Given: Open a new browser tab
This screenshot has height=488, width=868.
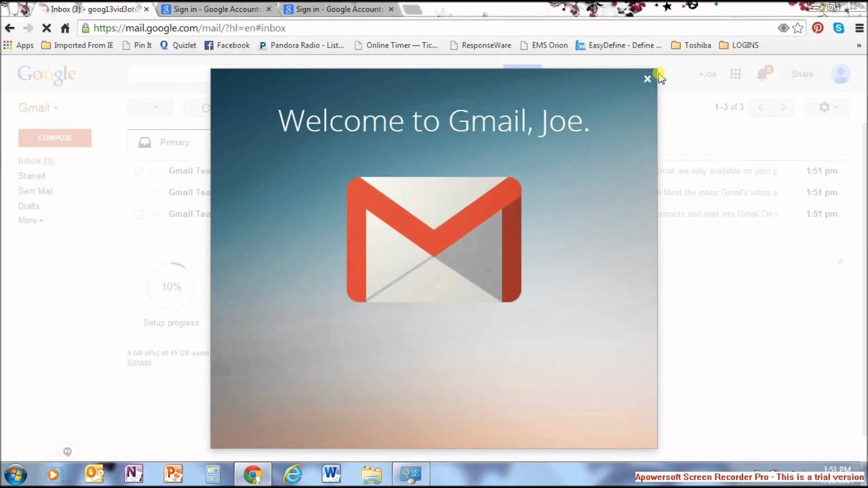Looking at the screenshot, I should point(412,9).
